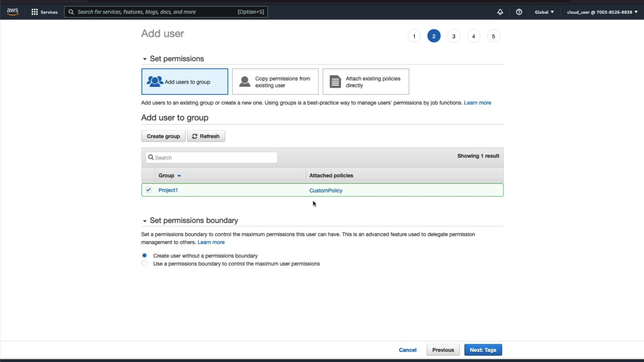
Task: Select Create user without a permissions boundary
Action: [145, 255]
